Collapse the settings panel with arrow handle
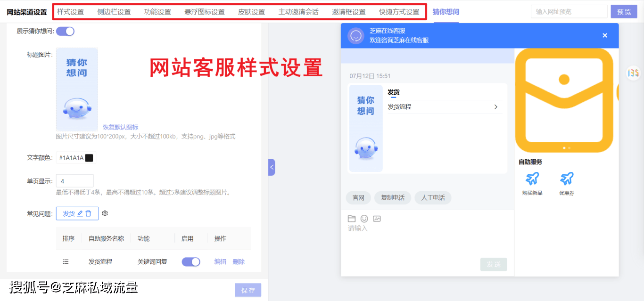Image resolution: width=644 pixels, height=301 pixels. tap(272, 167)
